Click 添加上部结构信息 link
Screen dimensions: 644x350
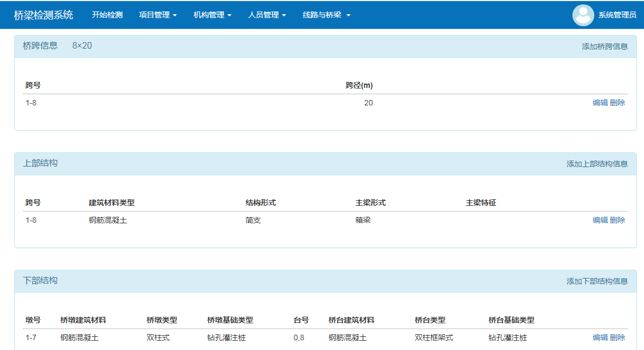click(597, 164)
